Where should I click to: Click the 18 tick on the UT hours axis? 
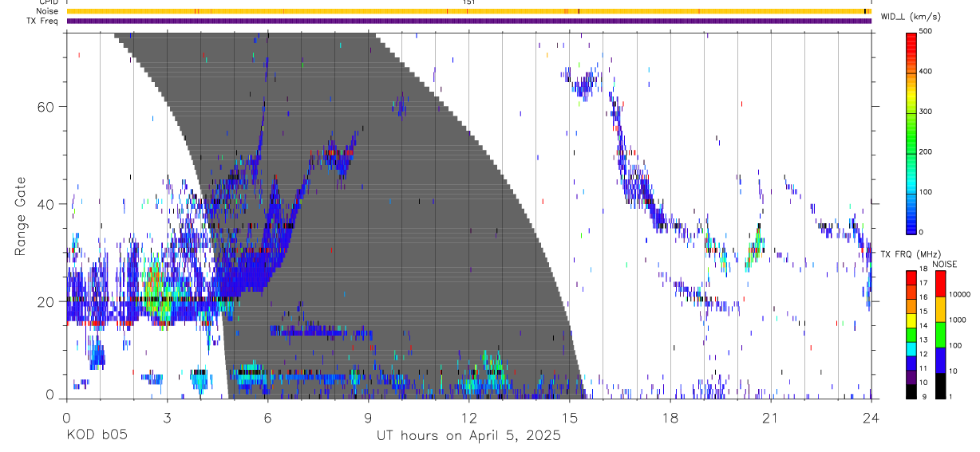pos(670,418)
